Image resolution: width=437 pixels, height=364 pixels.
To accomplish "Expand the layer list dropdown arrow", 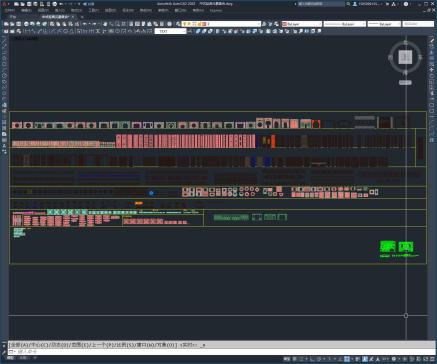I will coord(258,24).
